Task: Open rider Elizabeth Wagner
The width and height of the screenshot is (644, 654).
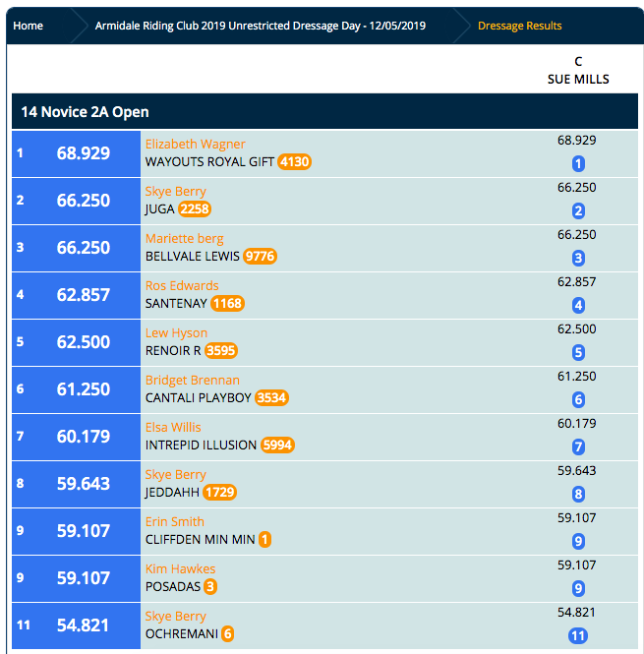Action: point(196,144)
